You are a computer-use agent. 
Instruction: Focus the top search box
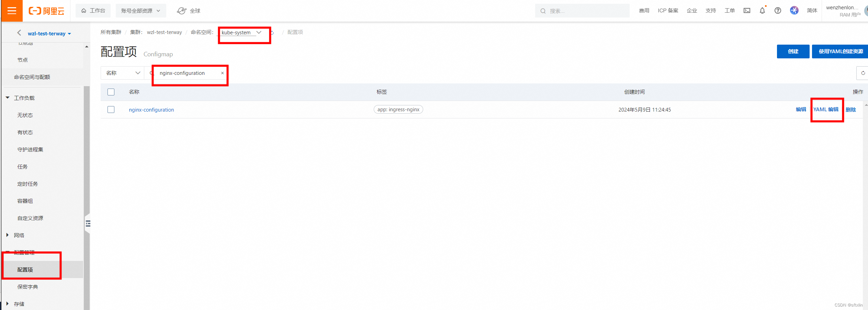tap(582, 11)
